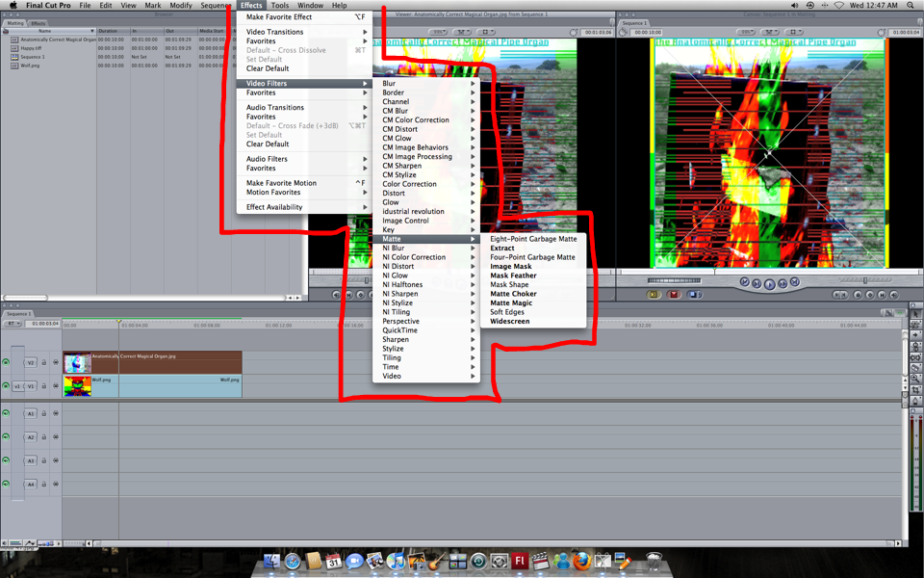
Task: Launch Firefox from the Dock
Action: point(582,561)
